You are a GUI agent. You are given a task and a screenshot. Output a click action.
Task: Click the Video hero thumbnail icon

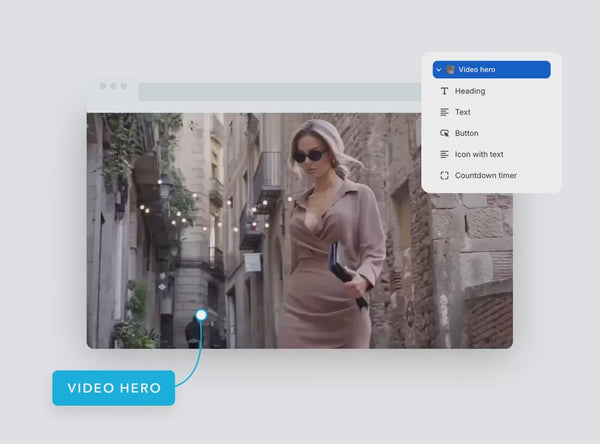(x=450, y=70)
